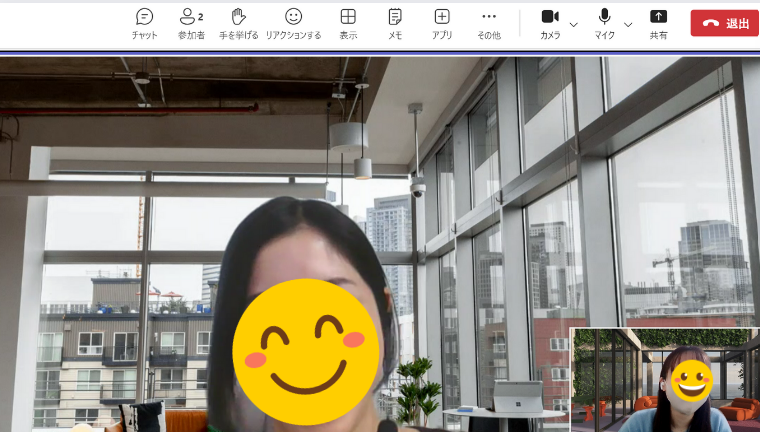Open the アプリ apps menu
Screen dimensions: 760x432
[442, 24]
